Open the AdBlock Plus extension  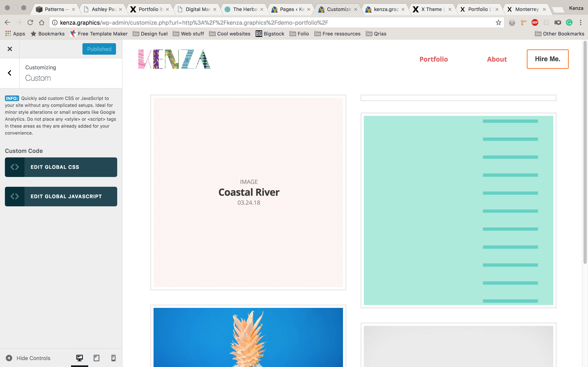click(x=535, y=23)
